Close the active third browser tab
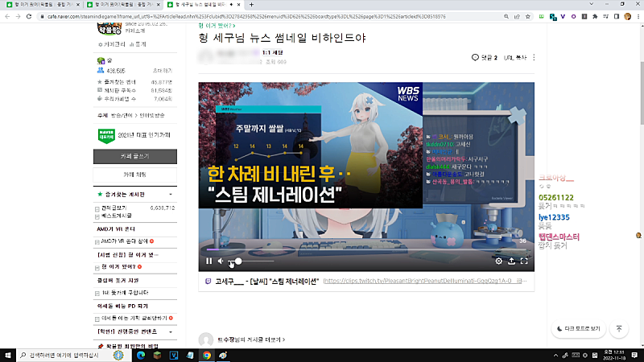Screen dimensions: 644x362 pyautogui.click(x=238, y=5)
